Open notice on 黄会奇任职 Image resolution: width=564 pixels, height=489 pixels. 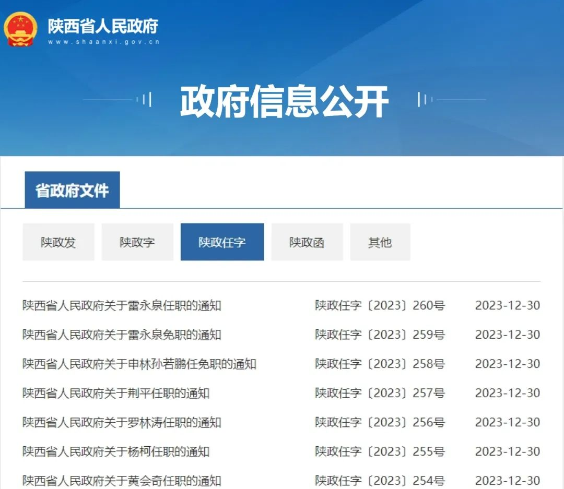click(x=122, y=481)
